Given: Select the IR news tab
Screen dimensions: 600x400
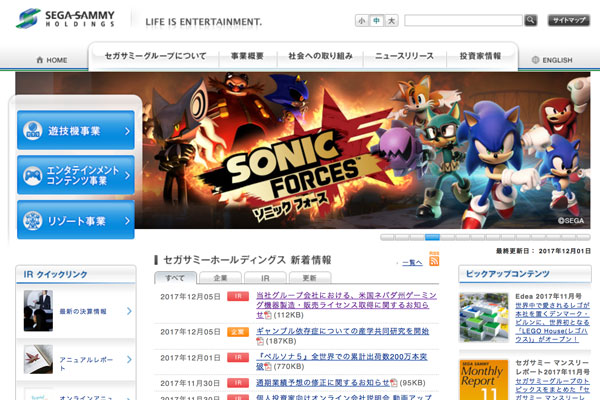Looking at the screenshot, I should [x=265, y=278].
